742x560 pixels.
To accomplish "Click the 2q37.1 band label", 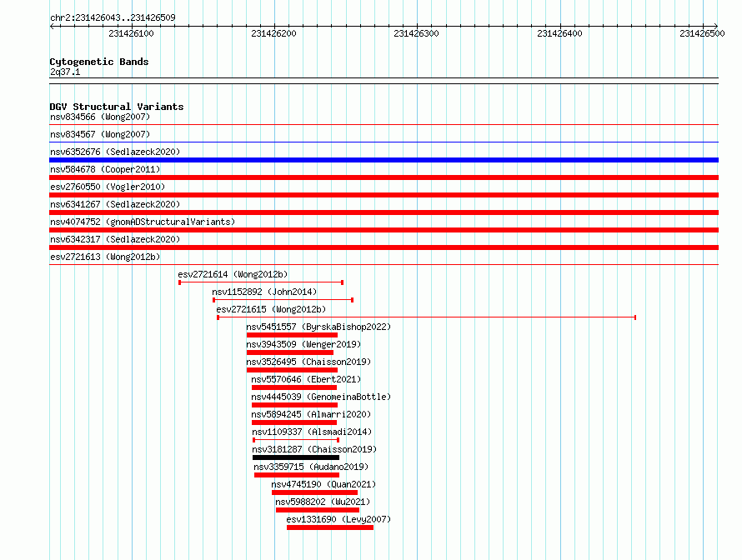I will 65,72.
